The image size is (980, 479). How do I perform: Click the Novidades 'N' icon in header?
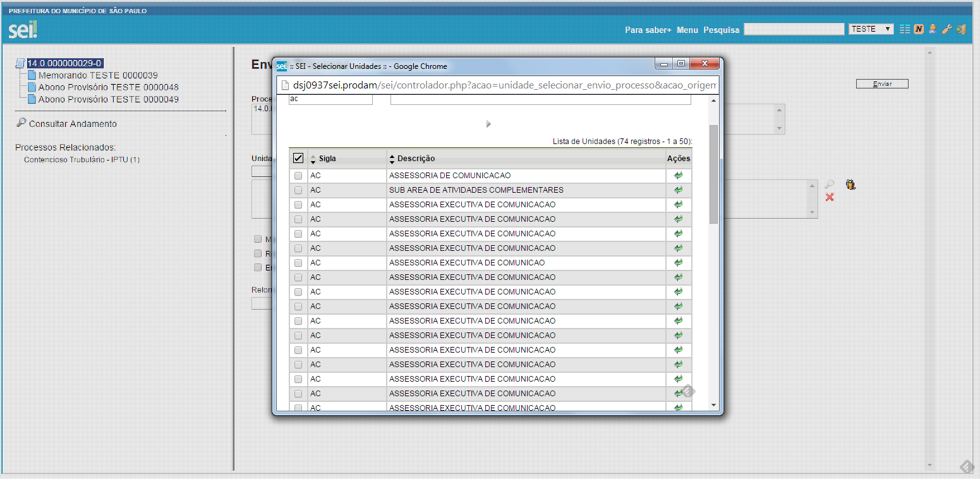tap(919, 29)
